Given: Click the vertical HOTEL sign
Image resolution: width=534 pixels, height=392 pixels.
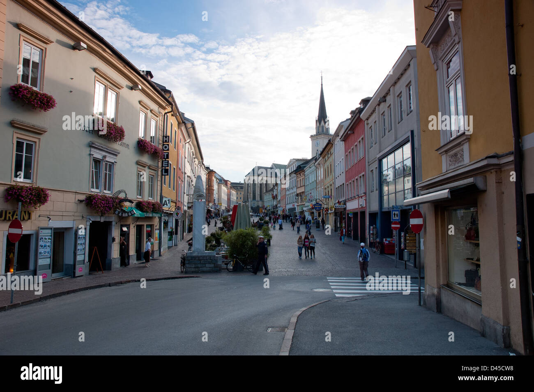Looking at the screenshot, I should point(166,155).
